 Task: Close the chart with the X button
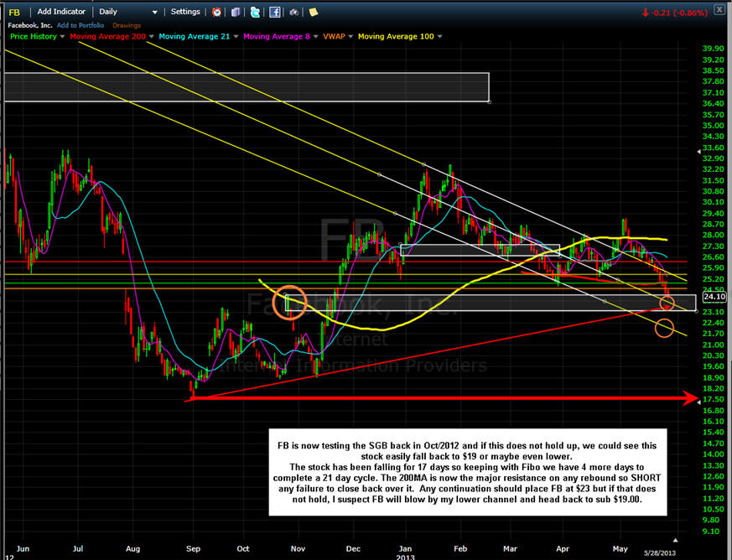tap(719, 11)
